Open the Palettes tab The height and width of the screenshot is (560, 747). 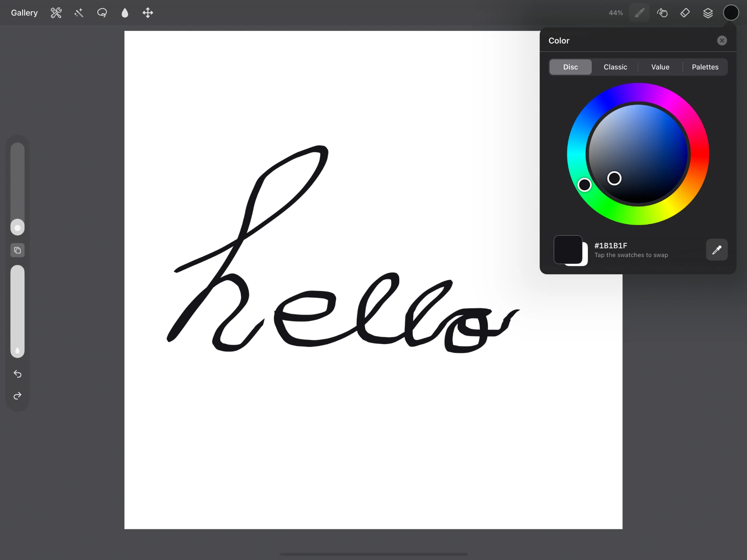pyautogui.click(x=705, y=67)
